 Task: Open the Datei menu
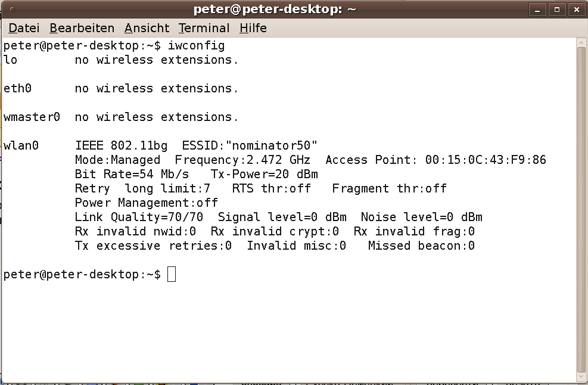click(x=24, y=28)
